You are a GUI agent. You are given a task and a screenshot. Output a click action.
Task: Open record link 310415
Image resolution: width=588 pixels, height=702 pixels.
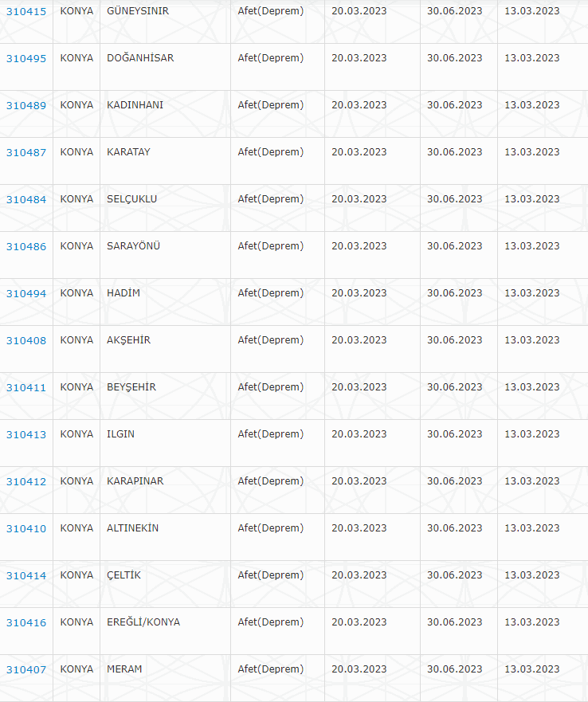tap(26, 12)
